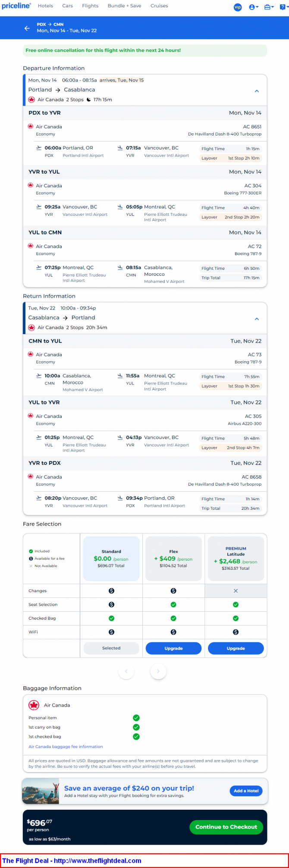Screen dimensions: 289x868
Task: Click the Premium Latitude Changes not-available X
Action: click(x=236, y=591)
